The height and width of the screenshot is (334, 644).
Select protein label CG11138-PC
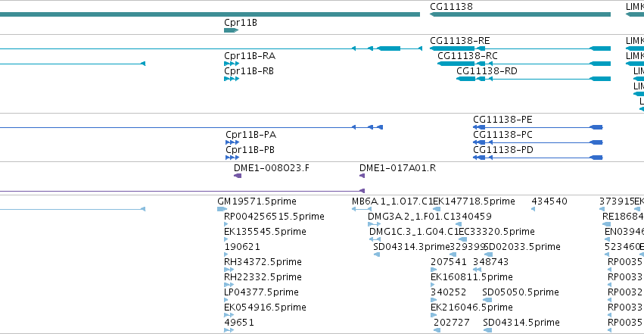pyautogui.click(x=502, y=135)
